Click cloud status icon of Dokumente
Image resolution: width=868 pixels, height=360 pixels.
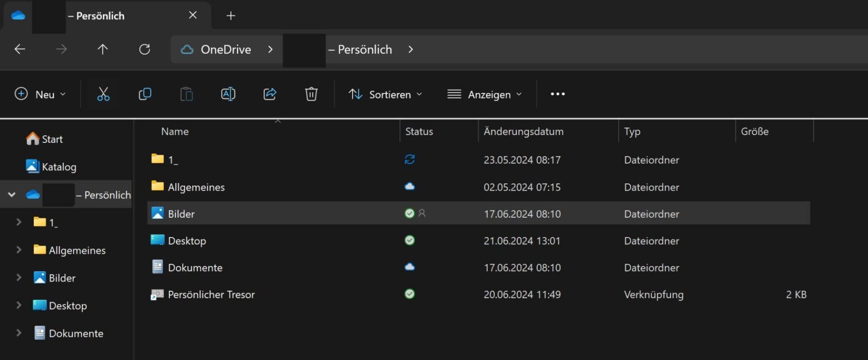(x=410, y=267)
